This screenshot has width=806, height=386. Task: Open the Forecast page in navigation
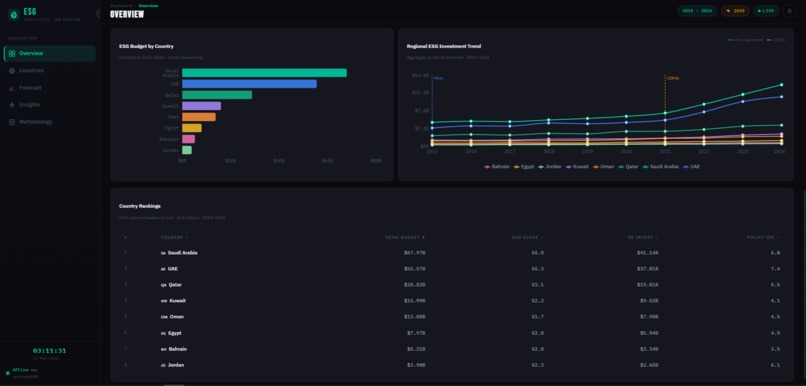(49, 88)
